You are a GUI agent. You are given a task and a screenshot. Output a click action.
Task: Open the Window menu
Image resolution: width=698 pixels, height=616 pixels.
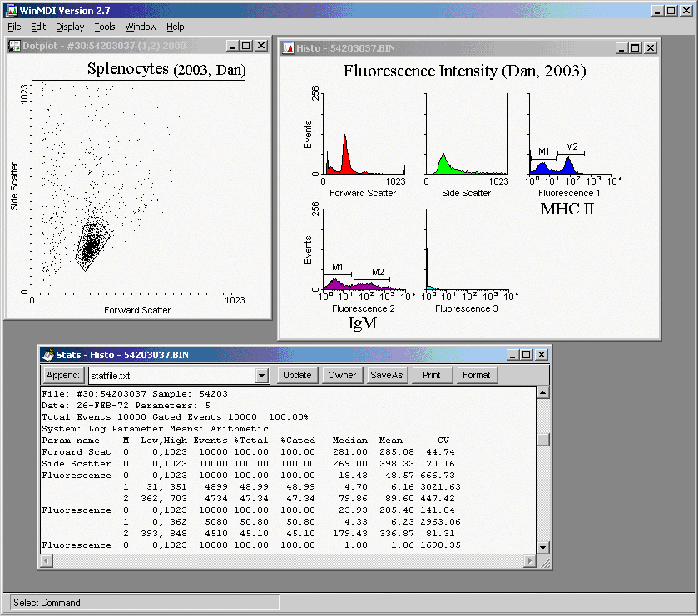coord(141,27)
